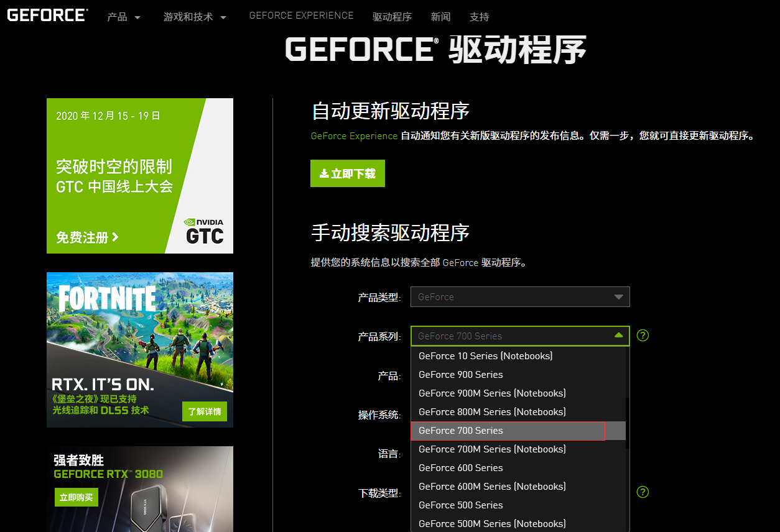Expand the 产品 menu in navigation
This screenshot has width=780, height=532.
(x=124, y=17)
